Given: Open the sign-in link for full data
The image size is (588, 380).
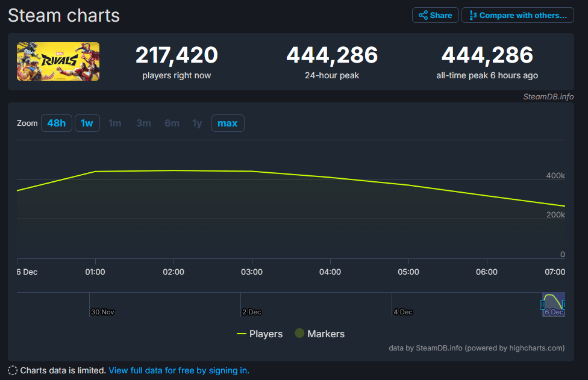Looking at the screenshot, I should (x=179, y=370).
